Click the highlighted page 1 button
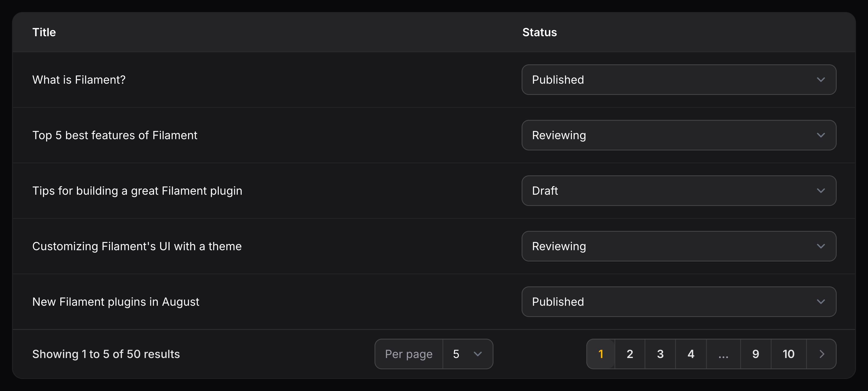Screen dimensions: 868x391 coord(601,354)
